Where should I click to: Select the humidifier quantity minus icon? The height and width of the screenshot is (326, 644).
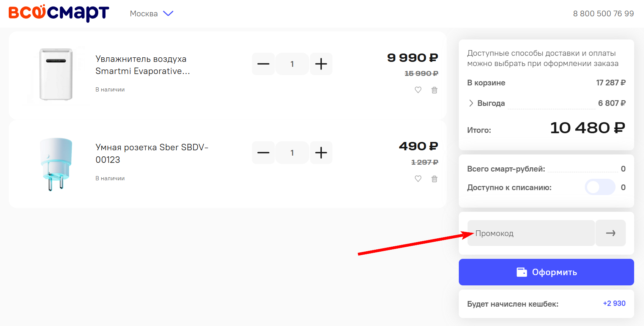coord(263,64)
